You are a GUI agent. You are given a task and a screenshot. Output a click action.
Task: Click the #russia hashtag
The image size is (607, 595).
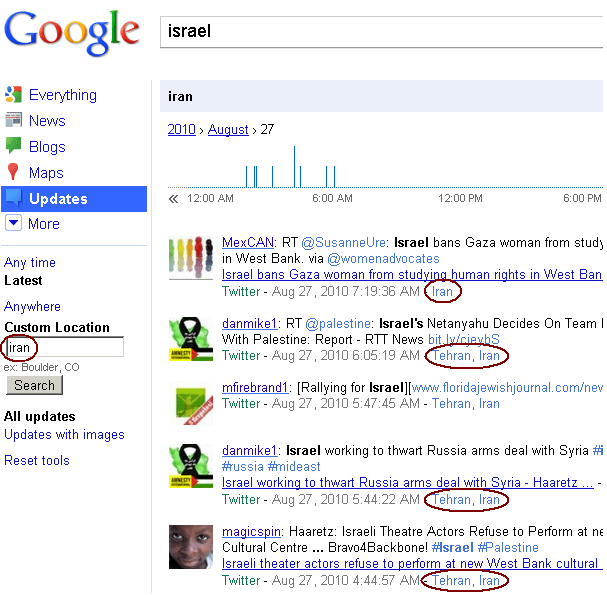pyautogui.click(x=243, y=466)
